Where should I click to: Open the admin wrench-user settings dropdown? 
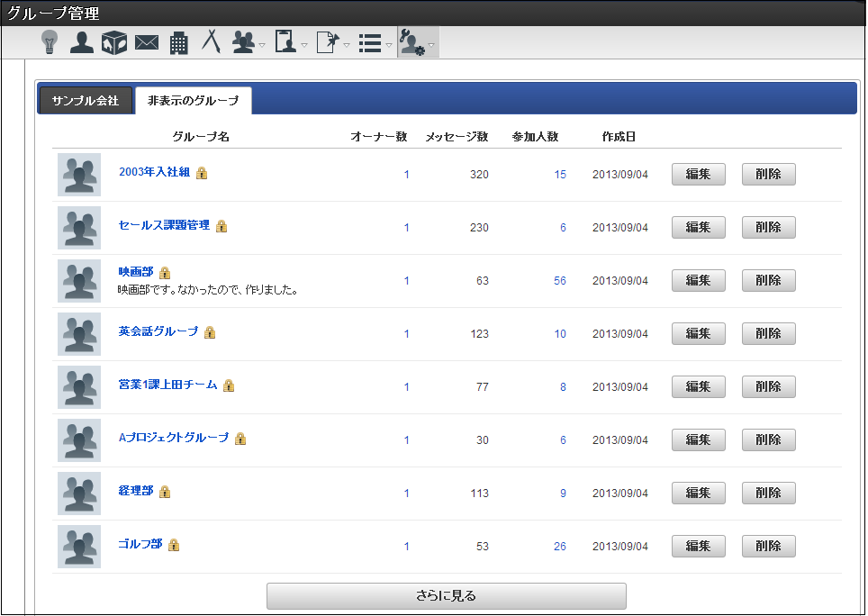pyautogui.click(x=418, y=42)
